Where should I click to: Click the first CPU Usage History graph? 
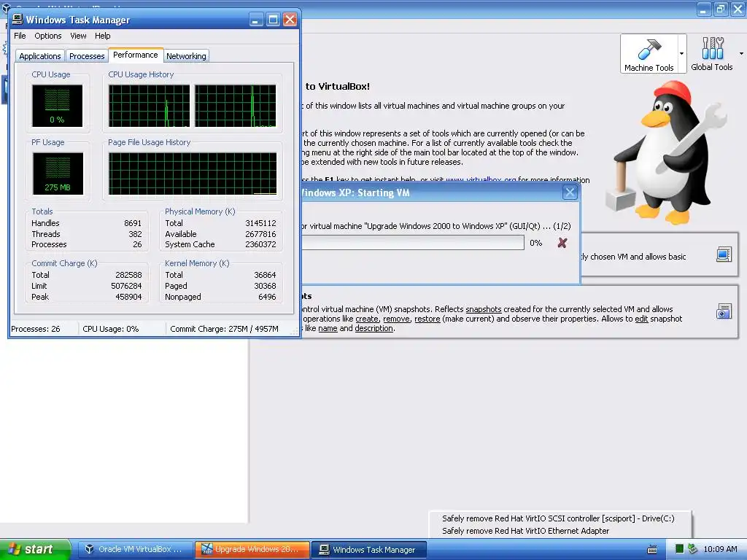point(149,106)
